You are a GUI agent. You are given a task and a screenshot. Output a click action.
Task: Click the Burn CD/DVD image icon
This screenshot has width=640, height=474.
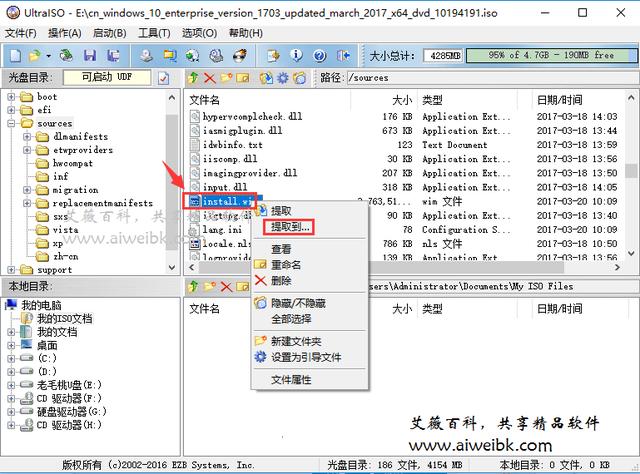240,56
